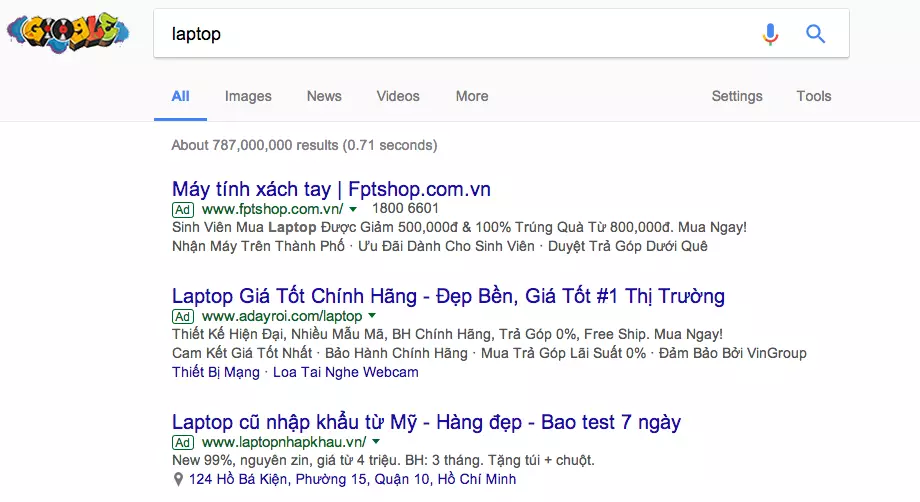Switch to the Images tab
Viewport: 920px width, 502px height.
[x=248, y=96]
